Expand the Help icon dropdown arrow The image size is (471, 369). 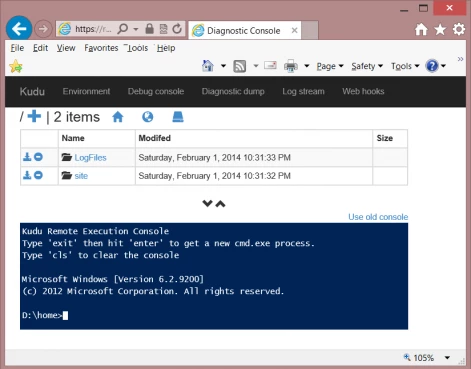click(x=443, y=66)
